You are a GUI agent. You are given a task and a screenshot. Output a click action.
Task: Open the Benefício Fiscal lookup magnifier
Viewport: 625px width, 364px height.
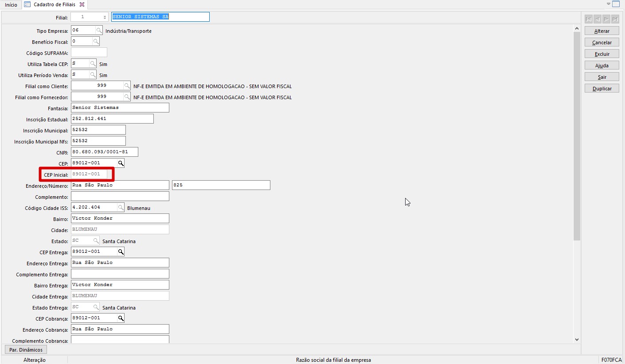pos(96,42)
